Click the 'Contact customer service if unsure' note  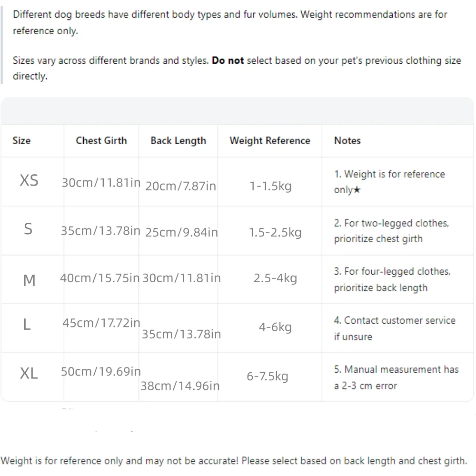click(395, 328)
